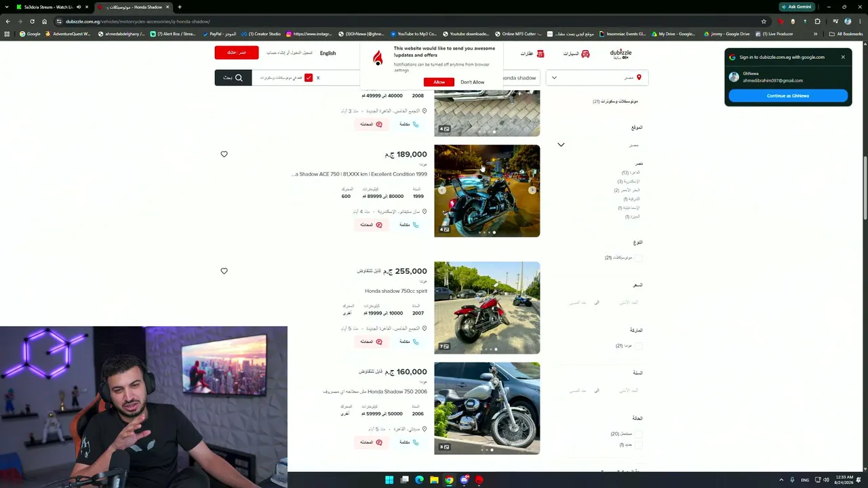Allow website notifications
868x488 pixels.
coord(439,82)
